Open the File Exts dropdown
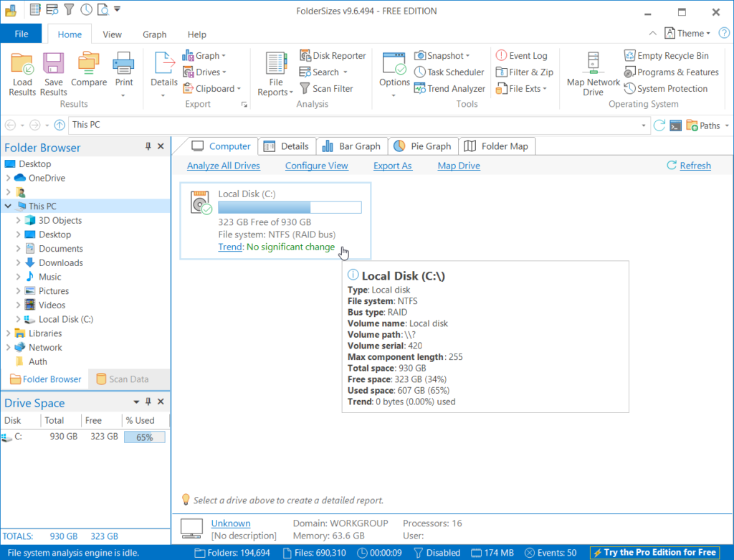 tap(521, 88)
